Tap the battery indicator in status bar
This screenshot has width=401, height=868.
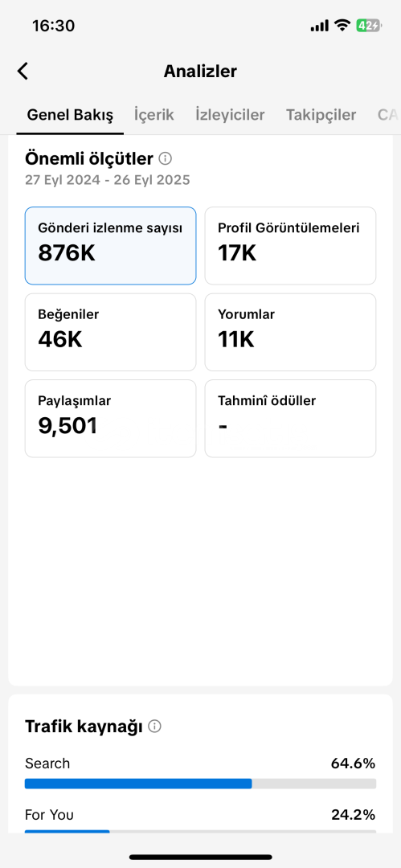(x=368, y=26)
